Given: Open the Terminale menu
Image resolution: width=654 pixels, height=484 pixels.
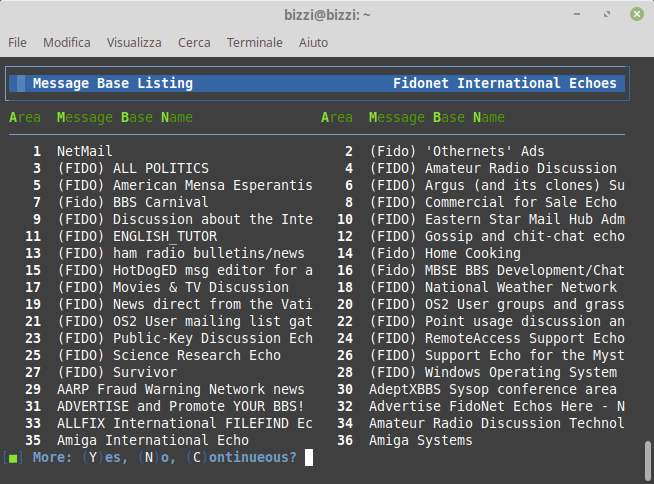Looking at the screenshot, I should (x=254, y=43).
